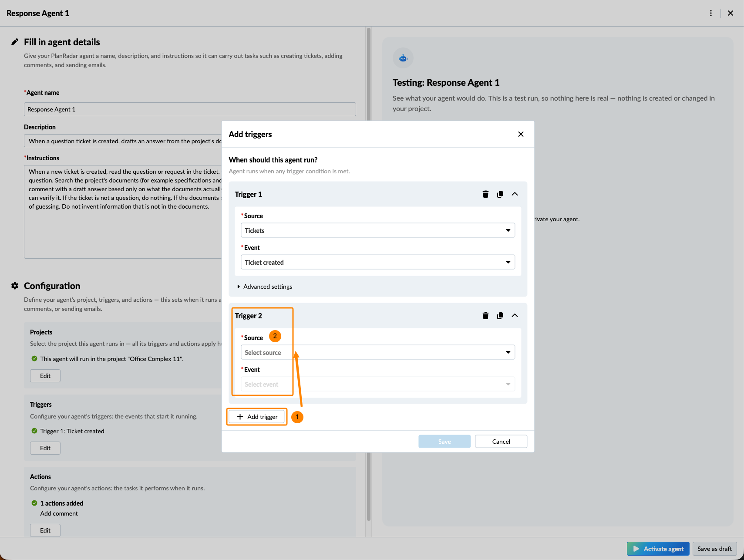Collapse the Trigger 2 section

pyautogui.click(x=515, y=316)
